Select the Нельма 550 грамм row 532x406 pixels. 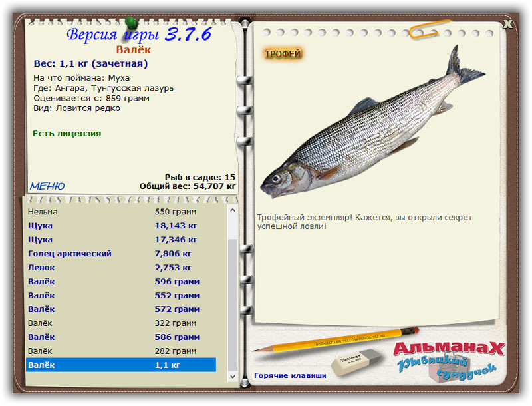[x=121, y=212]
